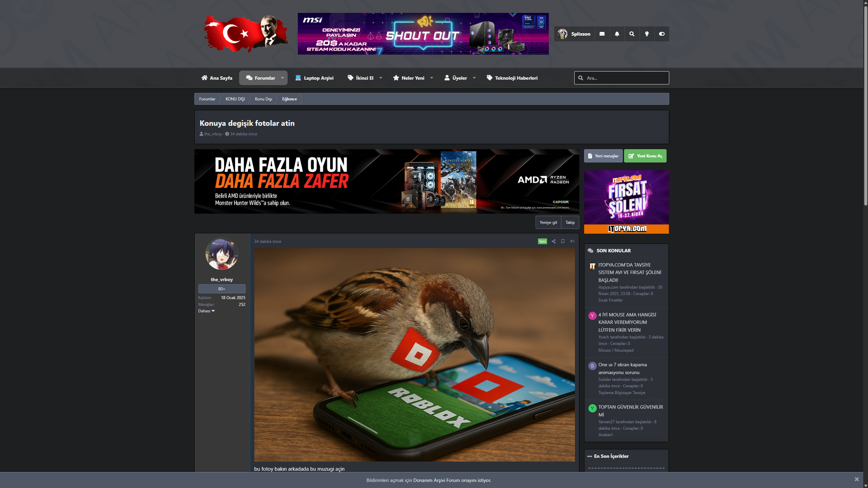The height and width of the screenshot is (488, 868).
Task: Open the messages envelope icon
Action: [602, 34]
